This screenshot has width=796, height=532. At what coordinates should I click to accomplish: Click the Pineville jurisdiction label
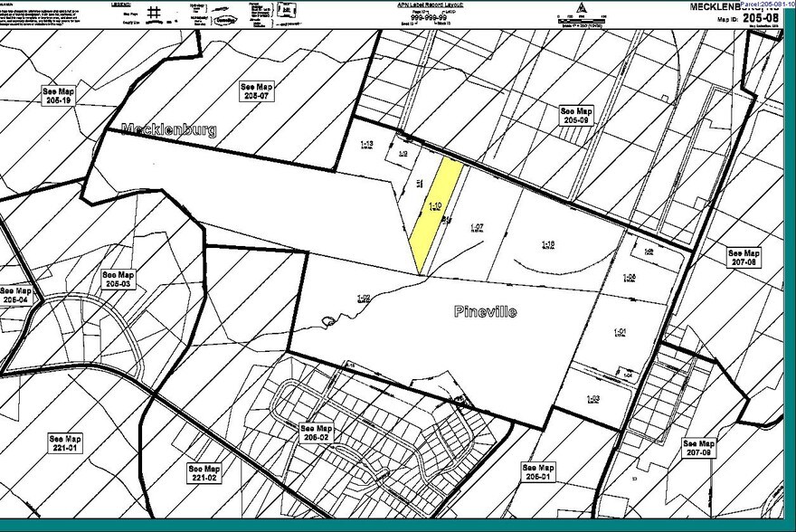coord(484,311)
